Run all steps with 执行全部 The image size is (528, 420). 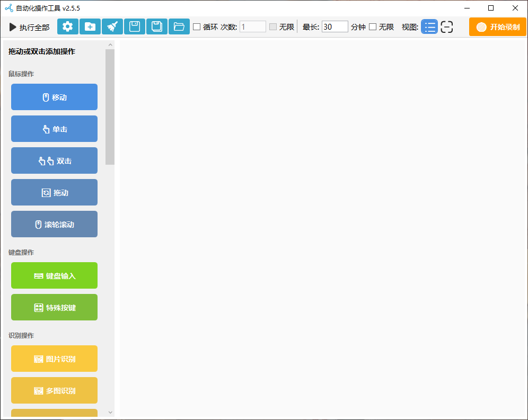click(30, 27)
